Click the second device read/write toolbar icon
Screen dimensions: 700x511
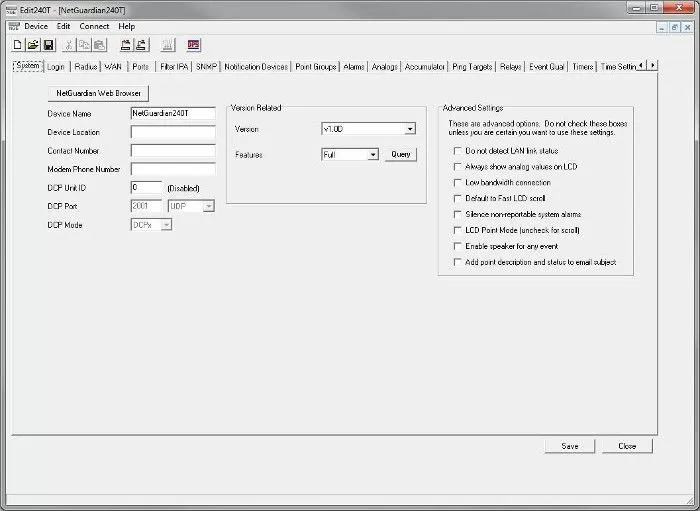142,45
